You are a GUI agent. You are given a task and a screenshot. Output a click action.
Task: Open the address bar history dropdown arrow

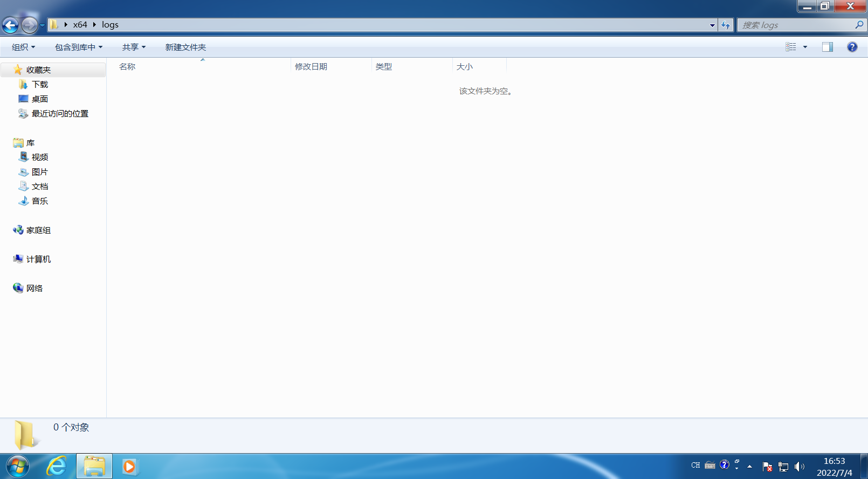[712, 25]
